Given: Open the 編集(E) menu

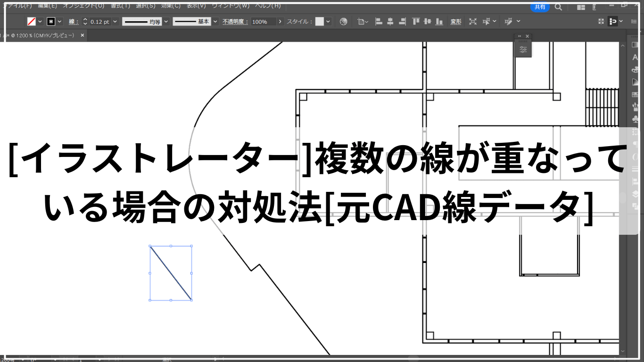Looking at the screenshot, I should pos(47,6).
